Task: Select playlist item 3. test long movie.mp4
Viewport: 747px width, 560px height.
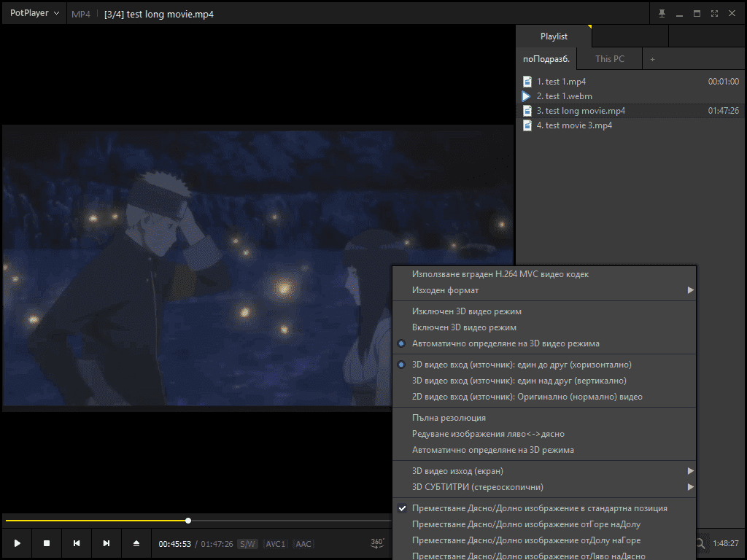Action: [x=631, y=111]
